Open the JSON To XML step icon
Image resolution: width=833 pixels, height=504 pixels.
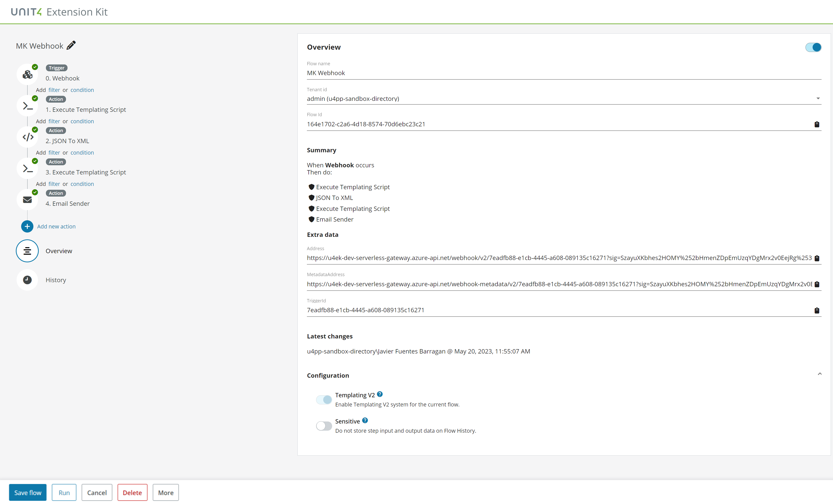click(27, 137)
